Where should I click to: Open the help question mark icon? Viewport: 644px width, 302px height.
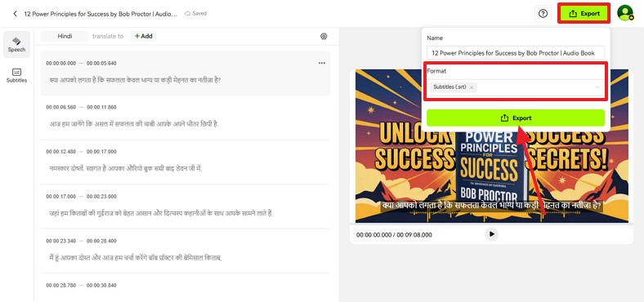[543, 14]
